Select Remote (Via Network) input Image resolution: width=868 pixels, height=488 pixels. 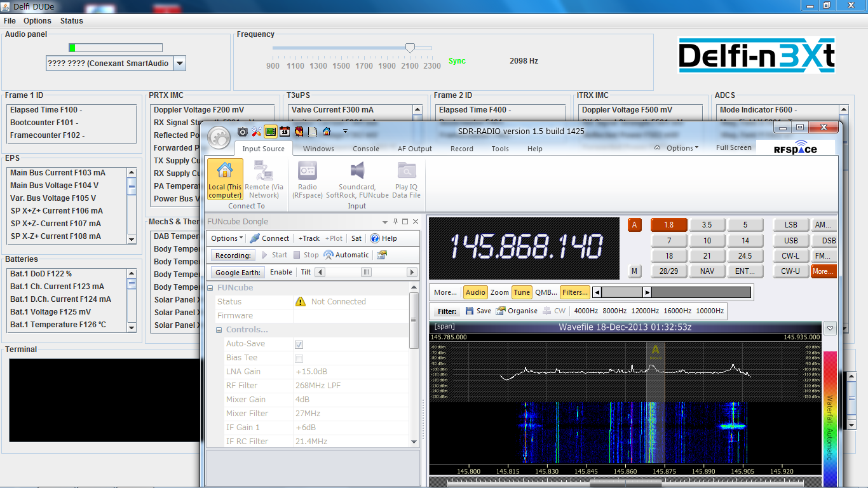[x=264, y=179]
